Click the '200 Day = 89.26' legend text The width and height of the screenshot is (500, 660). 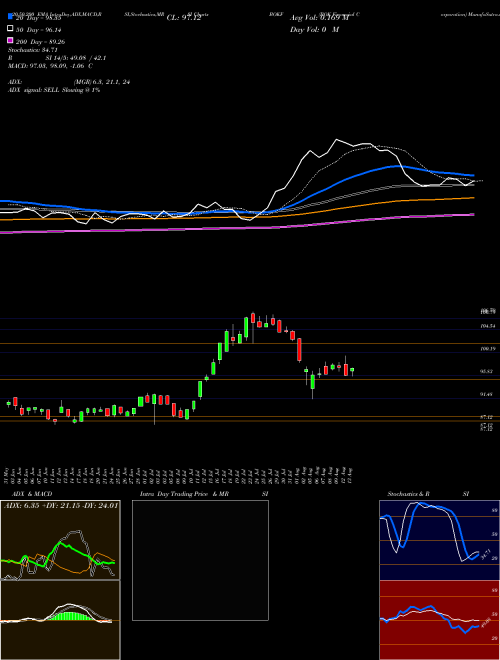pyautogui.click(x=40, y=42)
